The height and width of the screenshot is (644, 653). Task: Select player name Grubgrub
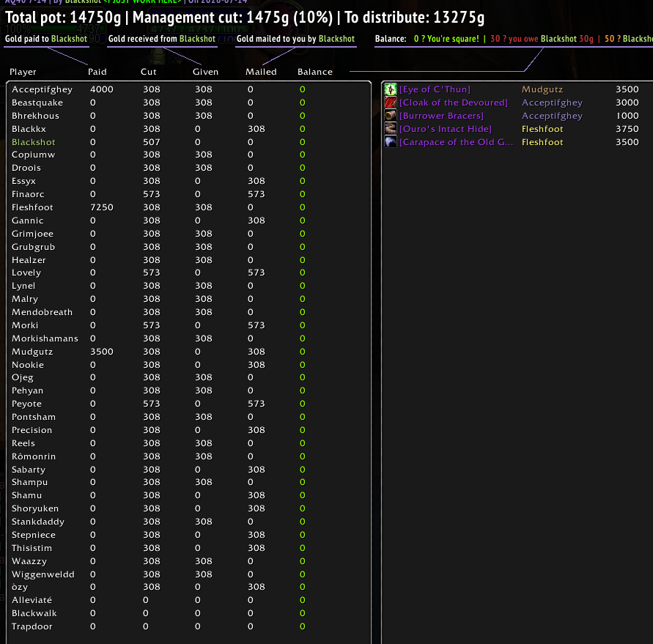pyautogui.click(x=33, y=247)
